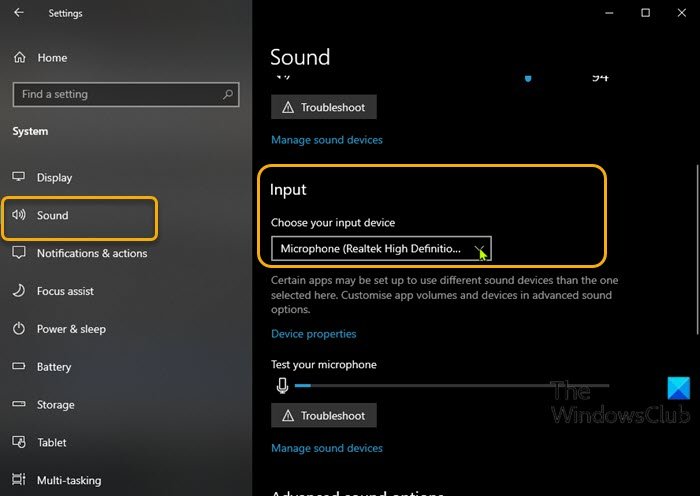Open Device properties link
The image size is (700, 496).
[313, 334]
